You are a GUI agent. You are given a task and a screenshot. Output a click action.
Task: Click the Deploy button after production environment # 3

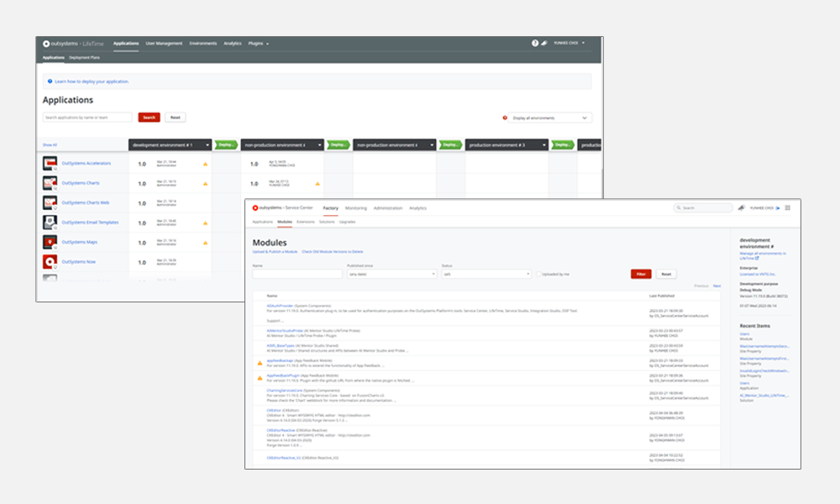[563, 145]
